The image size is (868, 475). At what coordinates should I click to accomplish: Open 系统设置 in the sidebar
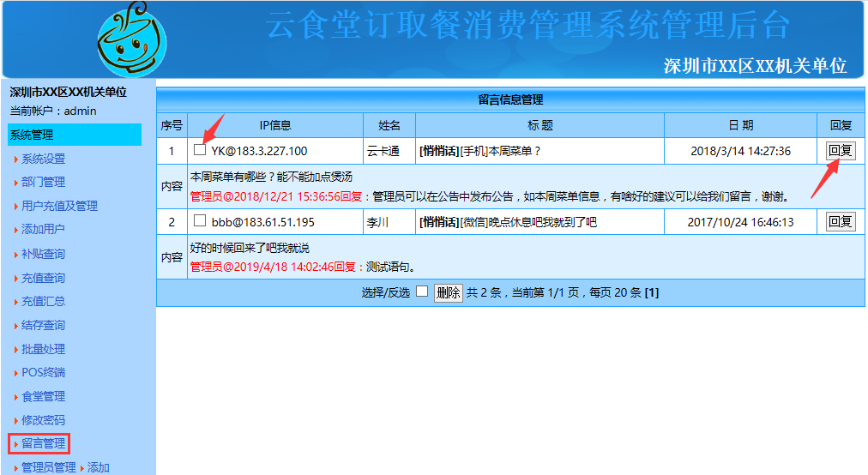coord(43,159)
